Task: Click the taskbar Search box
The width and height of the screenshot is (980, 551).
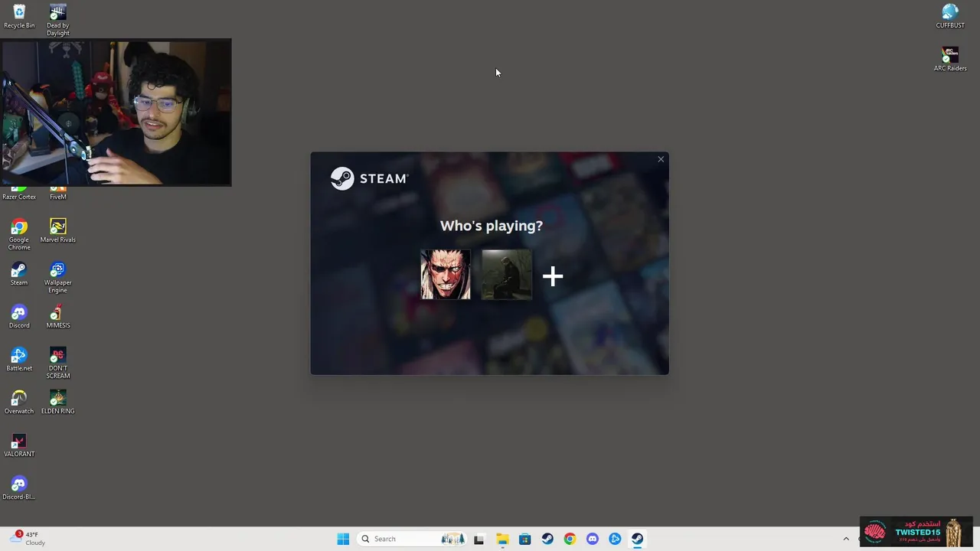Action: 412,539
